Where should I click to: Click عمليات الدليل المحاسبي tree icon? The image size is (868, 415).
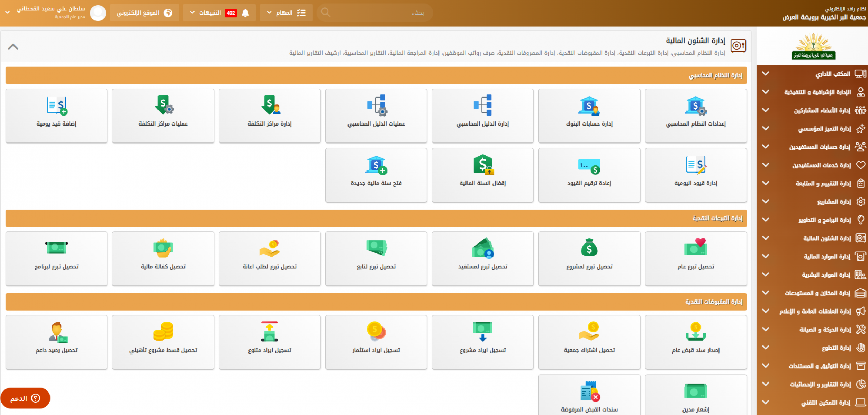pos(377,105)
